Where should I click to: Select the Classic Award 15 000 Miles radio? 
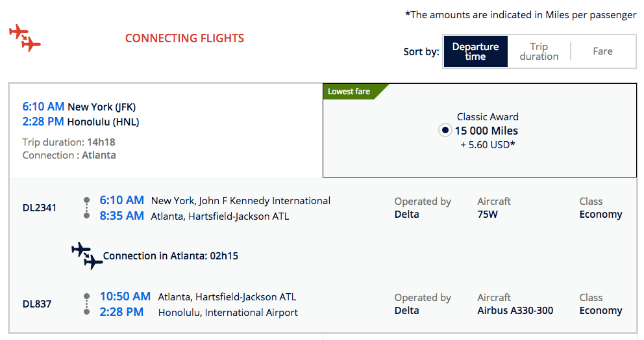click(445, 131)
